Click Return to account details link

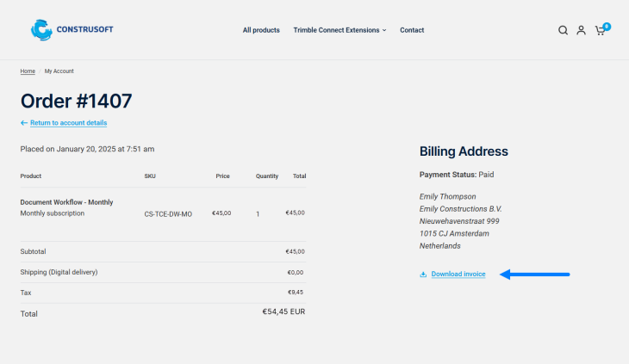click(x=69, y=123)
